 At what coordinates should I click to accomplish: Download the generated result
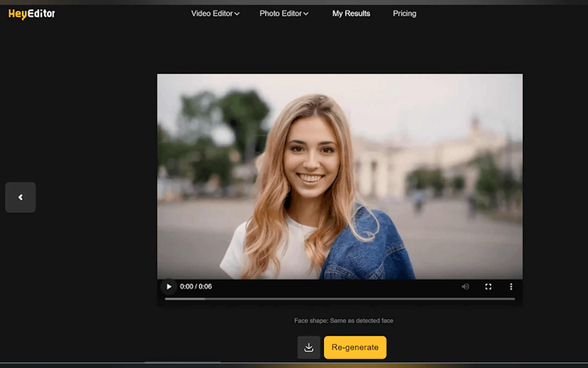click(x=309, y=347)
